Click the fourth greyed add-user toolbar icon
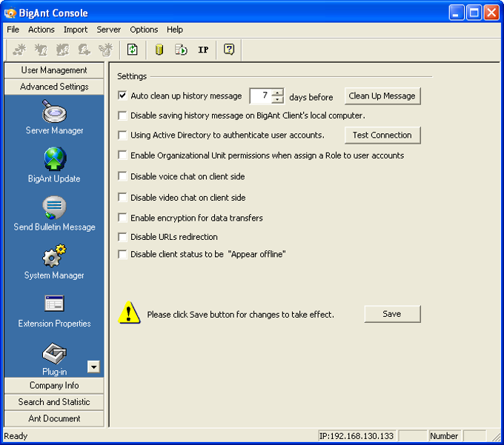The width and height of the screenshot is (504, 445). point(84,50)
